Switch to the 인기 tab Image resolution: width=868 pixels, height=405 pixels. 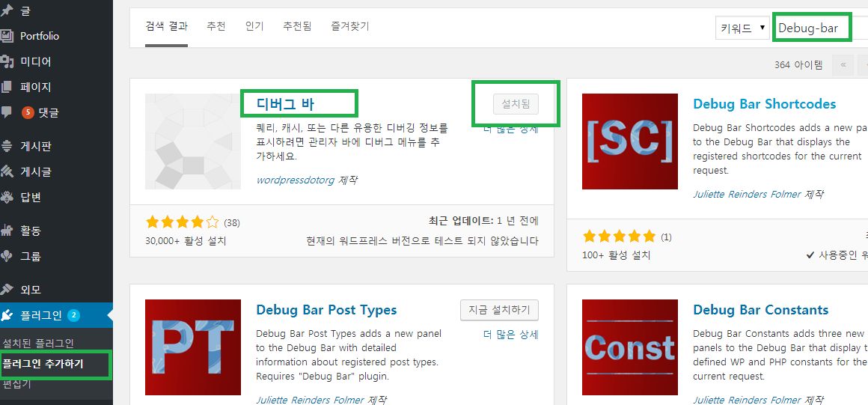click(254, 26)
